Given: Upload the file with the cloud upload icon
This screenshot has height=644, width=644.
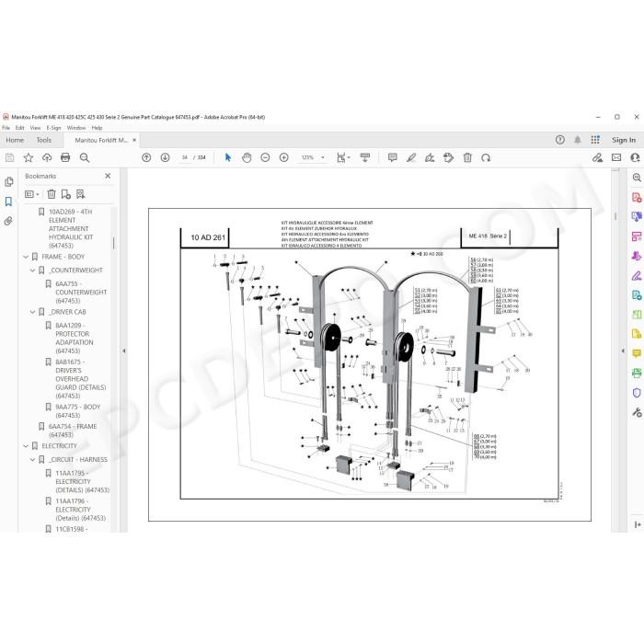Looking at the screenshot, I should (x=47, y=157).
